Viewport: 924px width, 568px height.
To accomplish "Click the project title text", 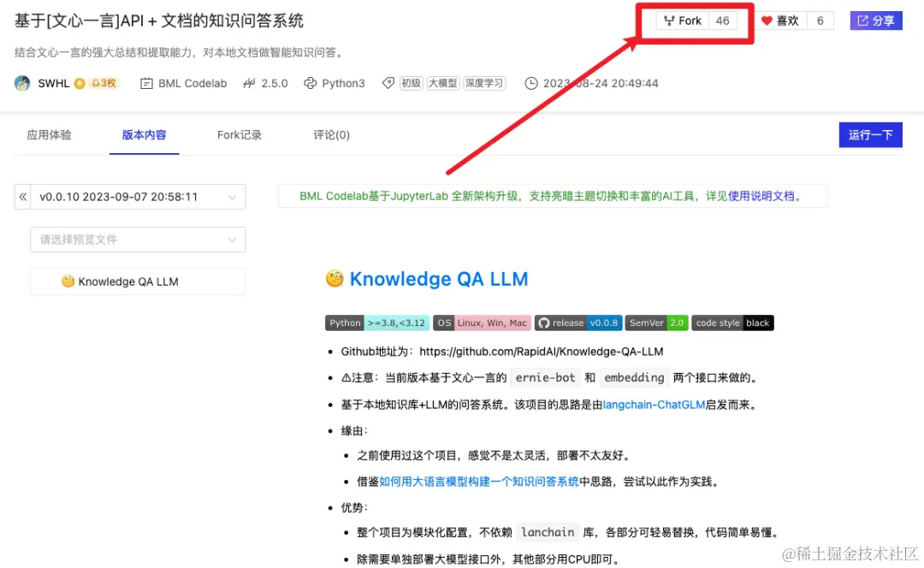I will [159, 21].
